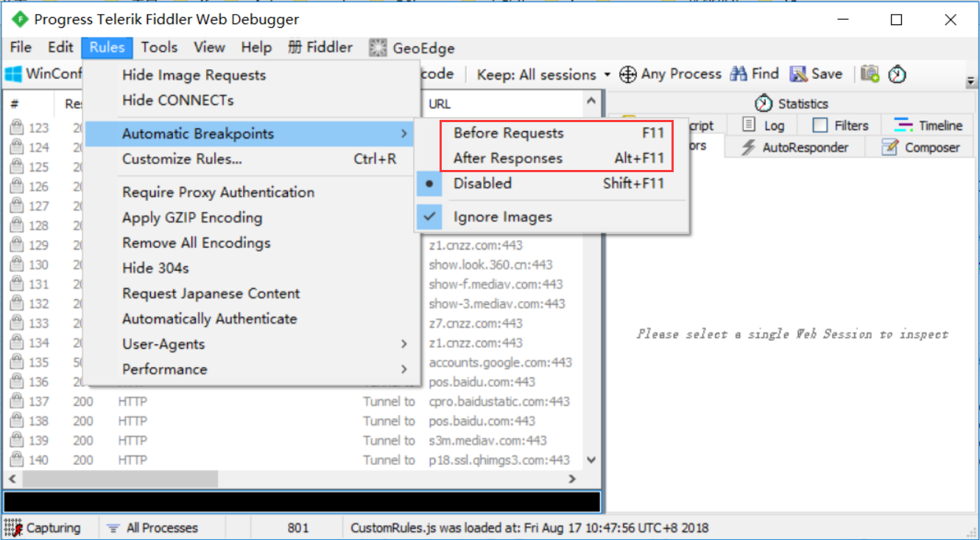This screenshot has height=540, width=980.
Task: Click the horizontal scrollbar left arrow
Action: point(11,479)
